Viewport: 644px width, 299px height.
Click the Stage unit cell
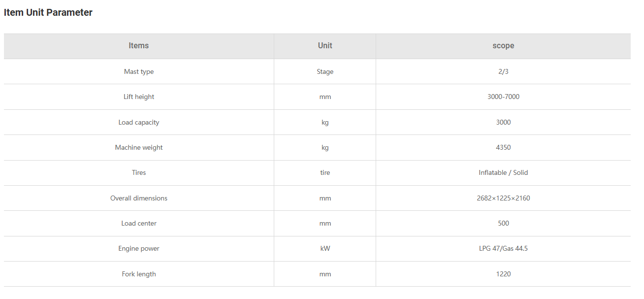(325, 71)
